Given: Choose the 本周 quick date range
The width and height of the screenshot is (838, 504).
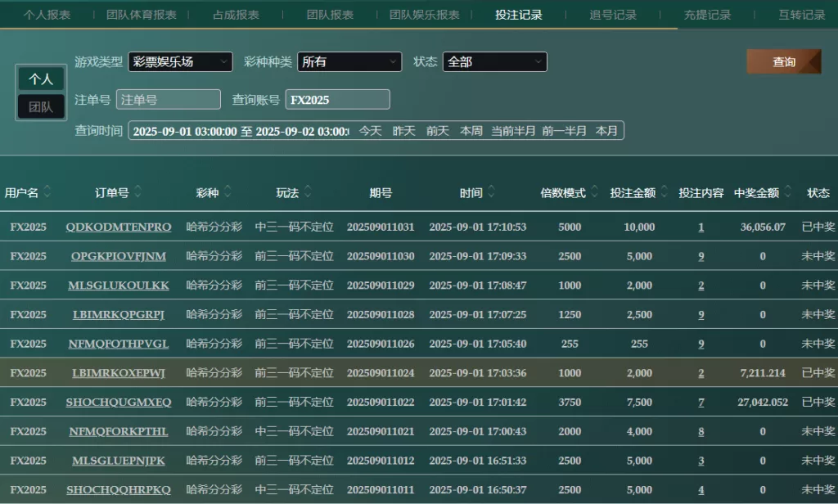Looking at the screenshot, I should (471, 131).
